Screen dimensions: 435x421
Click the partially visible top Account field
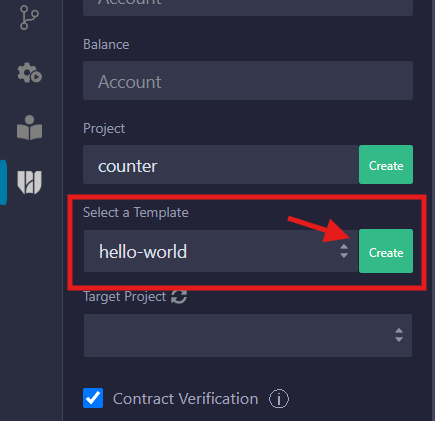pyautogui.click(x=248, y=7)
